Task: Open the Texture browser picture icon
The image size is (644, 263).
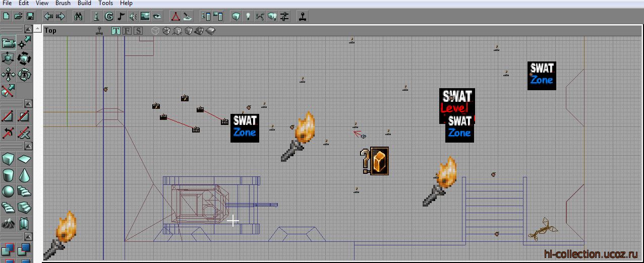Action: [x=145, y=17]
